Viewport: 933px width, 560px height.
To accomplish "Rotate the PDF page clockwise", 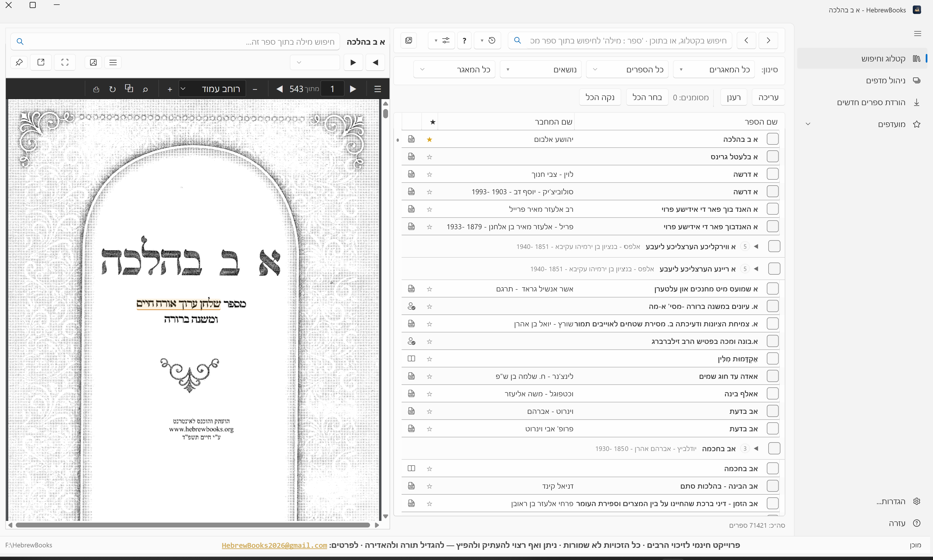I will click(x=112, y=89).
